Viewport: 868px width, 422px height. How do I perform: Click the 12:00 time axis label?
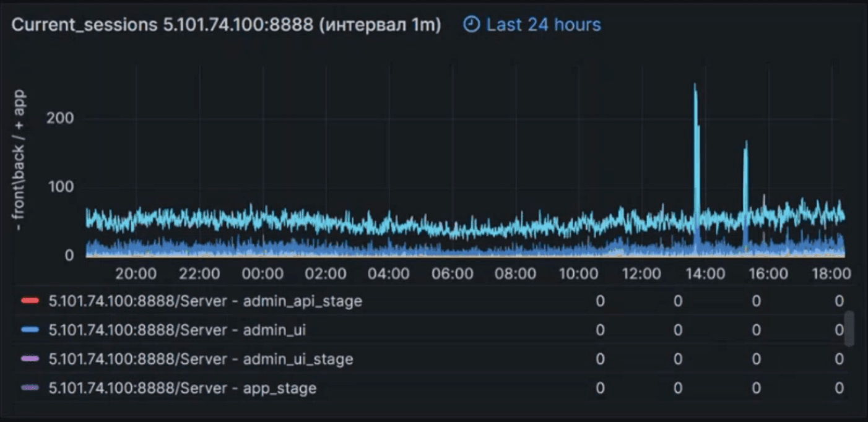643,273
